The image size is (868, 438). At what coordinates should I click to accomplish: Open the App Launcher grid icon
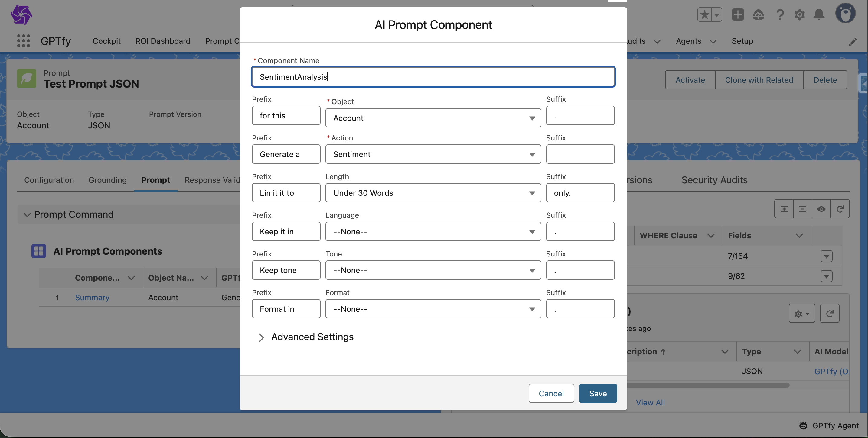[x=23, y=41]
